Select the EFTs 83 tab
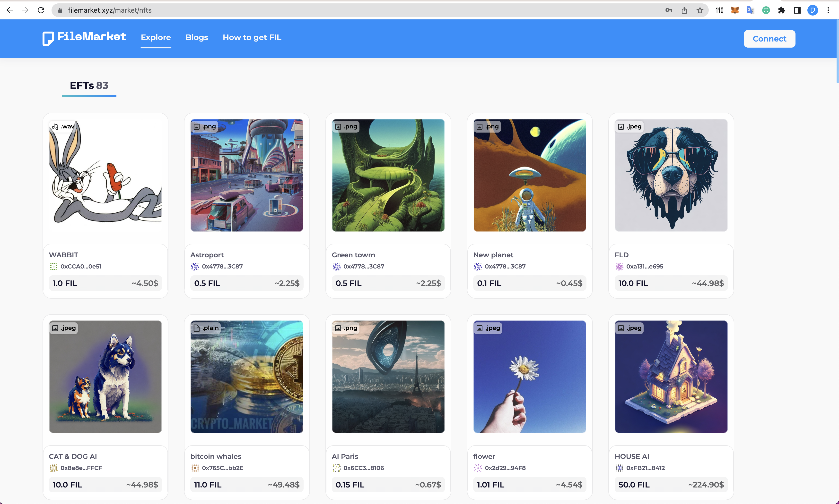Image resolution: width=839 pixels, height=504 pixels. pyautogui.click(x=89, y=86)
